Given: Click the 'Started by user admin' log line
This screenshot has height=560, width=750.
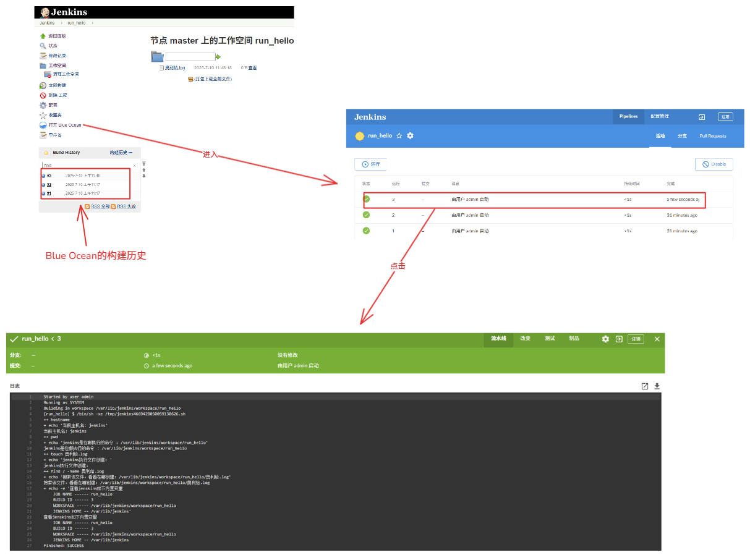Looking at the screenshot, I should coord(68,397).
